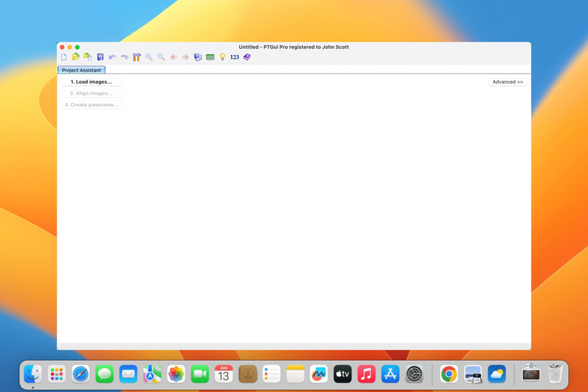Close the PTGui window with red button
Viewport: 588px width, 392px height.
(62, 47)
